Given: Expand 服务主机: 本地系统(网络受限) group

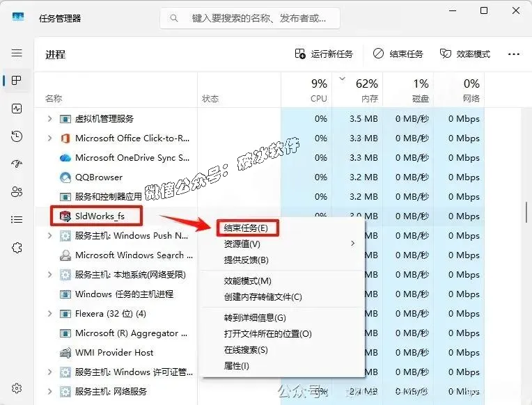Looking at the screenshot, I should [x=50, y=274].
